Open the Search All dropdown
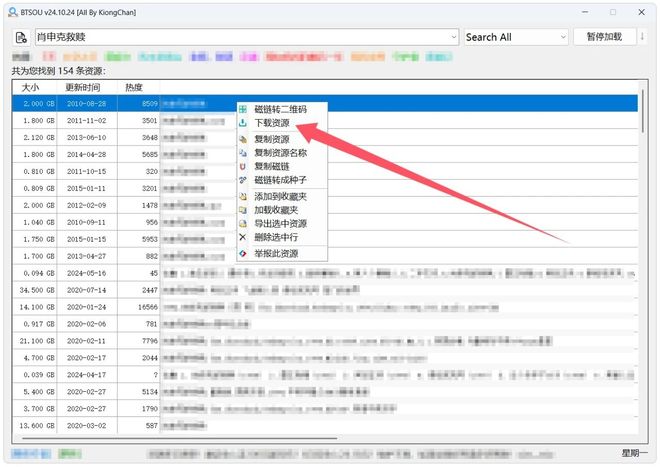The height and width of the screenshot is (467, 660). (515, 37)
